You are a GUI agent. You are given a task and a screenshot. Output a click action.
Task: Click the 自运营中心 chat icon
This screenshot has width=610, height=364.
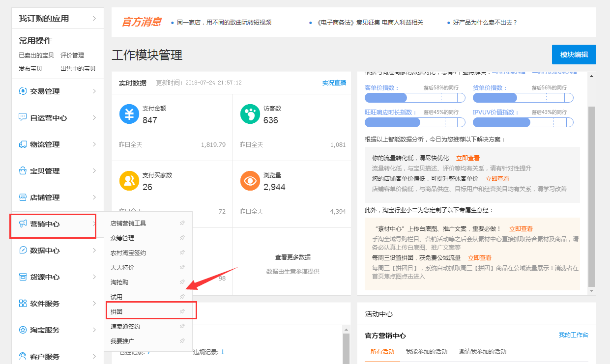[x=23, y=117]
